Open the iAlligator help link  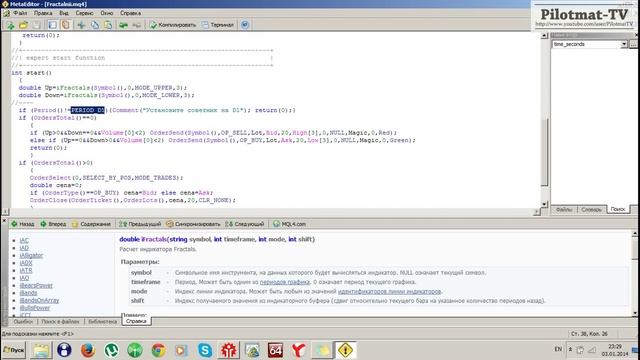tap(31, 256)
